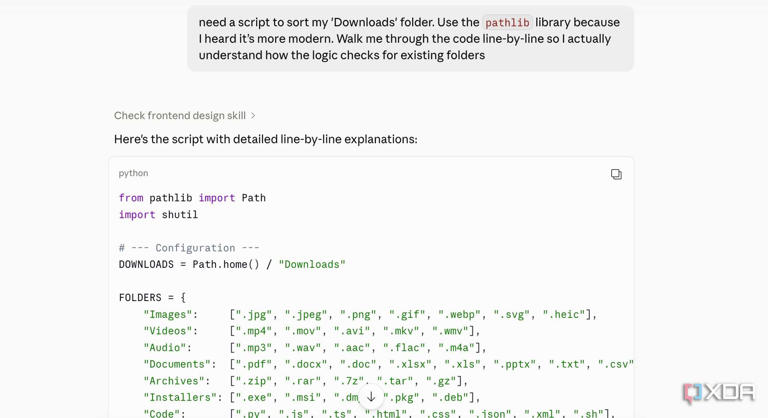Image resolution: width=768 pixels, height=418 pixels.
Task: Click the XDA logo watermark
Action: point(717,393)
